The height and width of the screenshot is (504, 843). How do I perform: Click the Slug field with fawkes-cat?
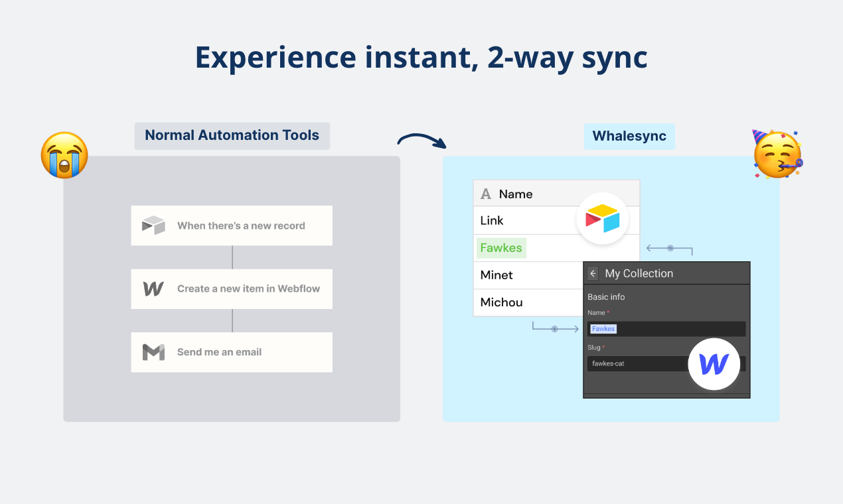click(x=636, y=363)
